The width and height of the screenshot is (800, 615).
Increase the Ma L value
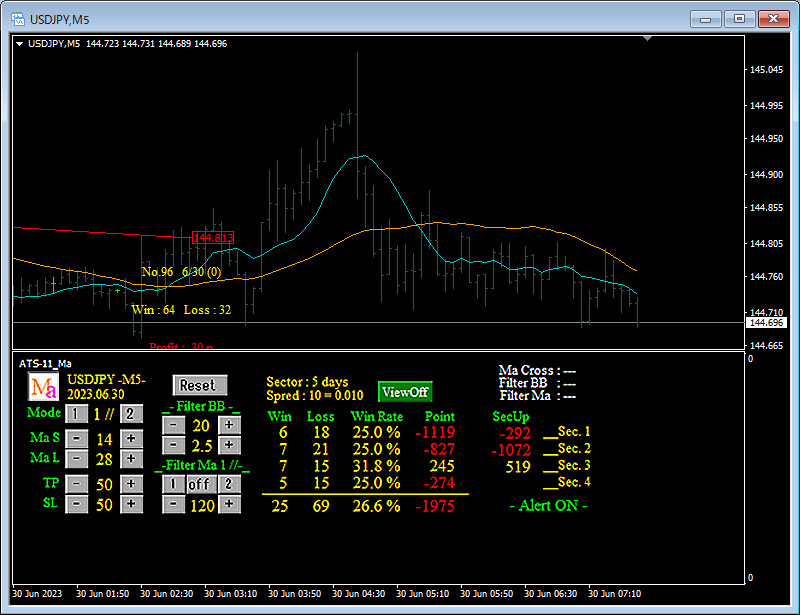tap(131, 459)
